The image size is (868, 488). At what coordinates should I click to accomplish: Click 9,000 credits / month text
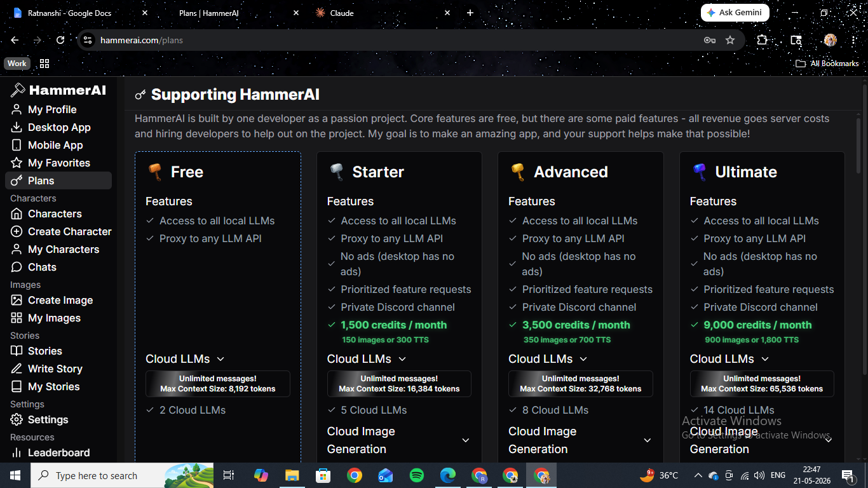(758, 325)
